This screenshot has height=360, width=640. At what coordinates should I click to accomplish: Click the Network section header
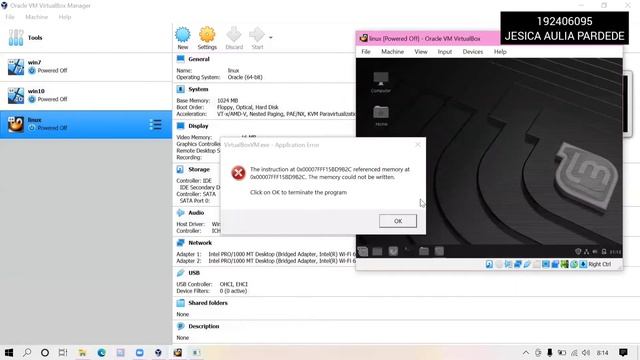point(200,242)
